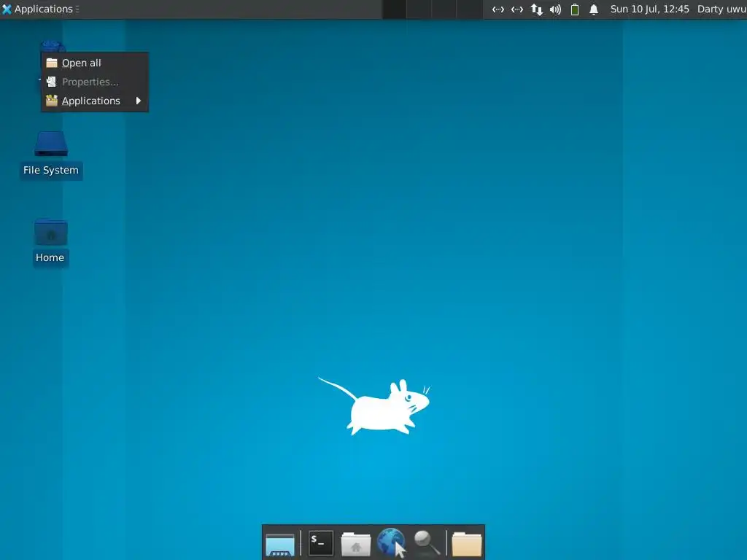Click the Home desktop label
This screenshot has width=747, height=560.
pyautogui.click(x=50, y=257)
